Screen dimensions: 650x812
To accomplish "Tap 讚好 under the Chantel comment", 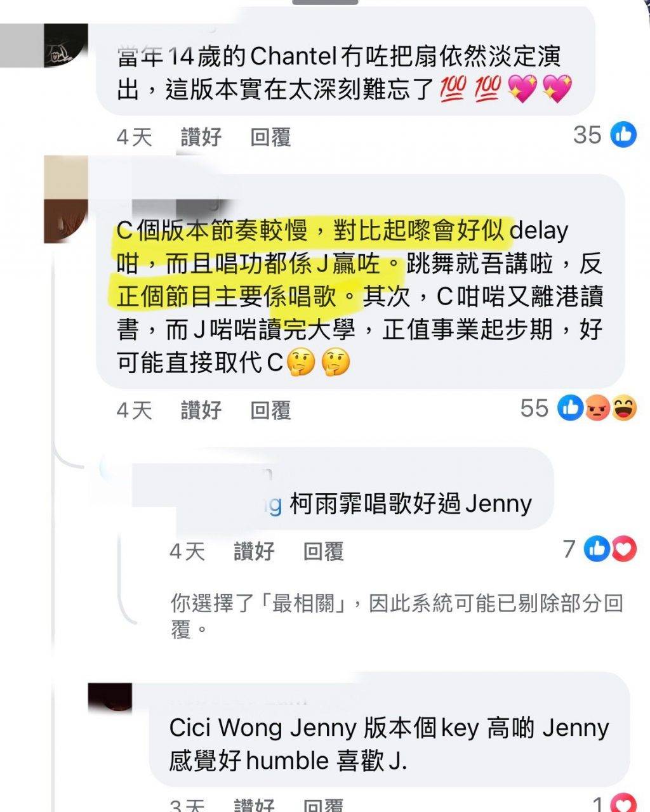I will click(x=201, y=136).
